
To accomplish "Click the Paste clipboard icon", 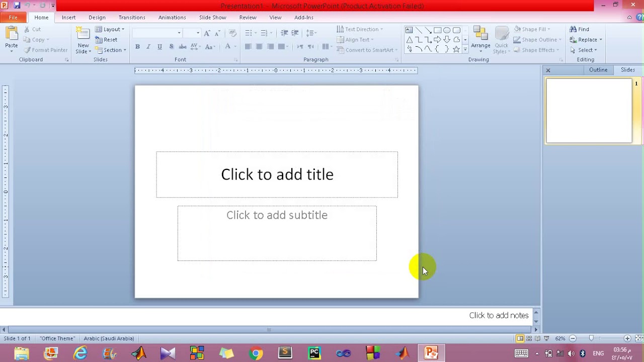I will click(x=11, y=34).
